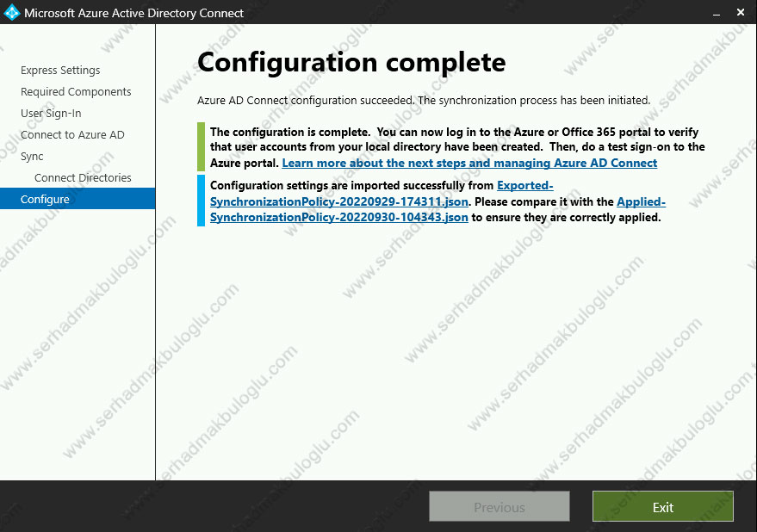Open the Express Settings step
The width and height of the screenshot is (757, 532).
[x=60, y=70]
